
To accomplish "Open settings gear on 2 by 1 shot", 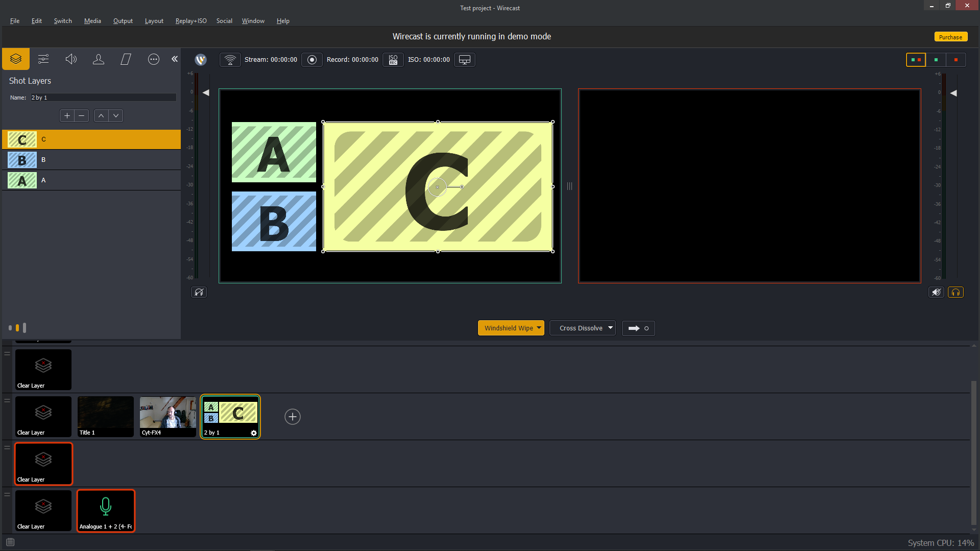I will coord(254,433).
